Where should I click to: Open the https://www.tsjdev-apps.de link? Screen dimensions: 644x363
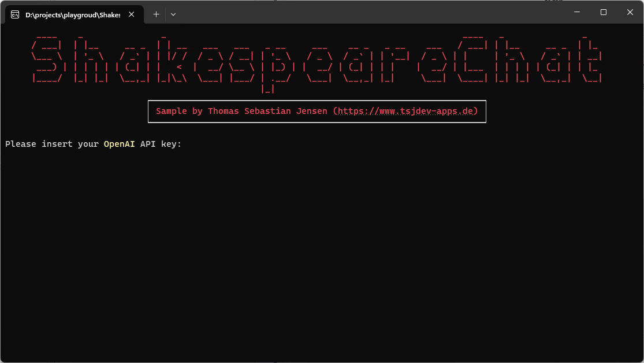tap(405, 111)
